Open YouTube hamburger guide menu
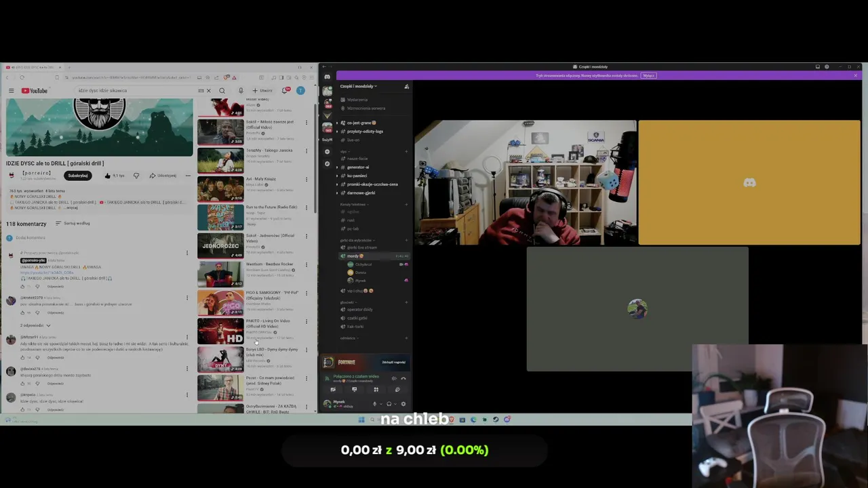Image resolution: width=868 pixels, height=488 pixels. pos(11,90)
